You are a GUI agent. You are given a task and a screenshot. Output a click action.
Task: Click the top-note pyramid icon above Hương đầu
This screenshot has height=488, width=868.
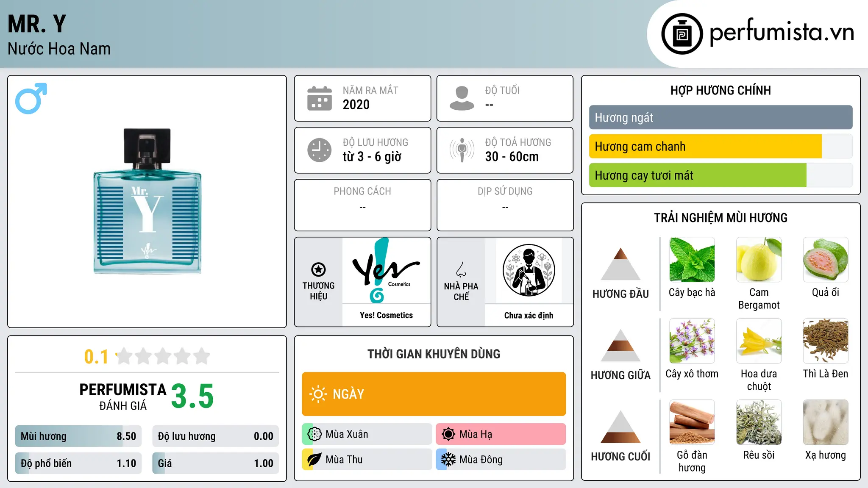[x=620, y=264]
